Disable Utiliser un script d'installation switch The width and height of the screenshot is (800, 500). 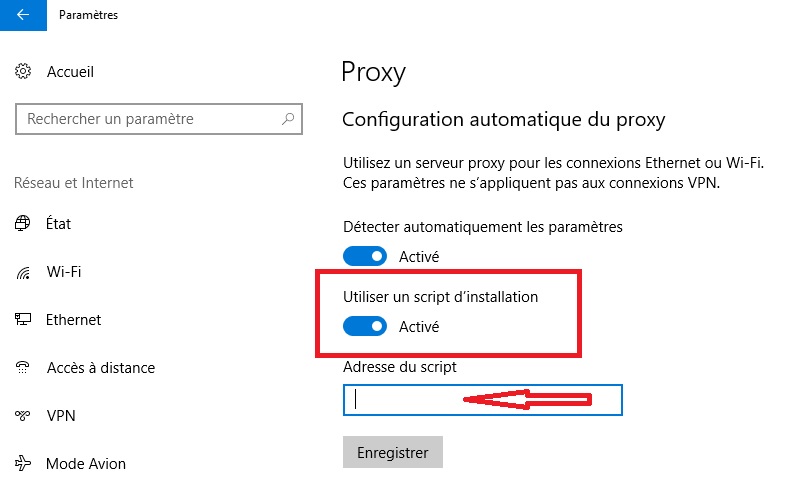click(365, 327)
